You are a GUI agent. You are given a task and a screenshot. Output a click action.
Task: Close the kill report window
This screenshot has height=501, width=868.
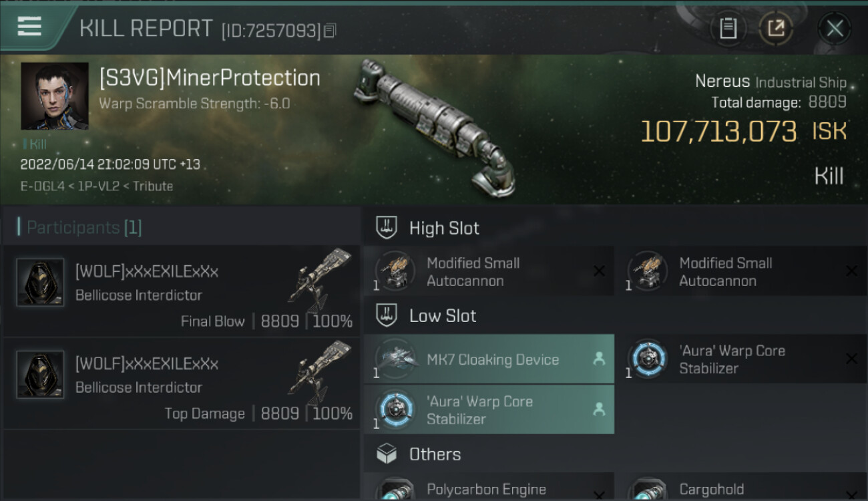834,28
